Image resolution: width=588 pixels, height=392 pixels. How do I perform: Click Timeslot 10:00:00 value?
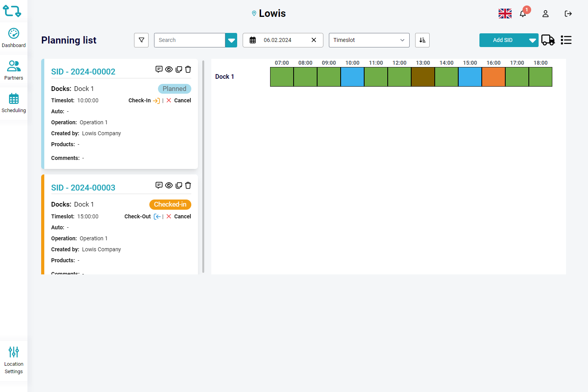click(88, 101)
